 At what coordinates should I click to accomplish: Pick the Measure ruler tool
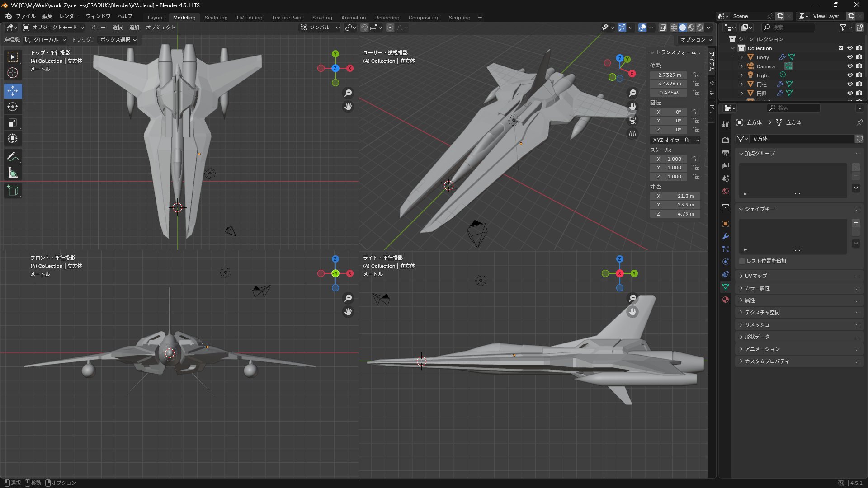[13, 173]
